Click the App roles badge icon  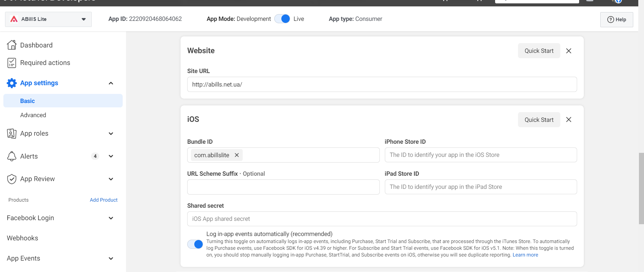[12, 133]
